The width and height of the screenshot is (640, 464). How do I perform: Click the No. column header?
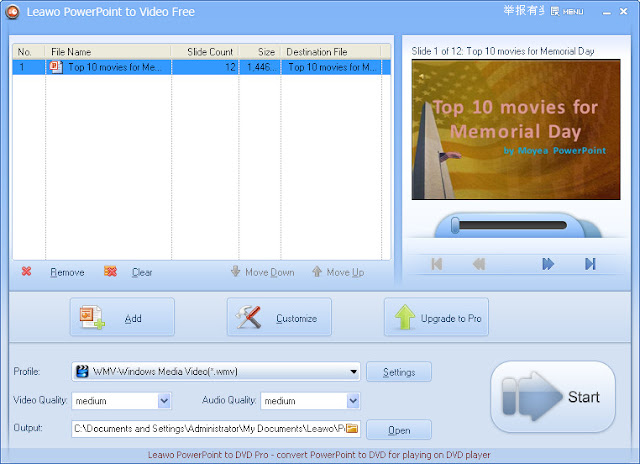(x=29, y=52)
